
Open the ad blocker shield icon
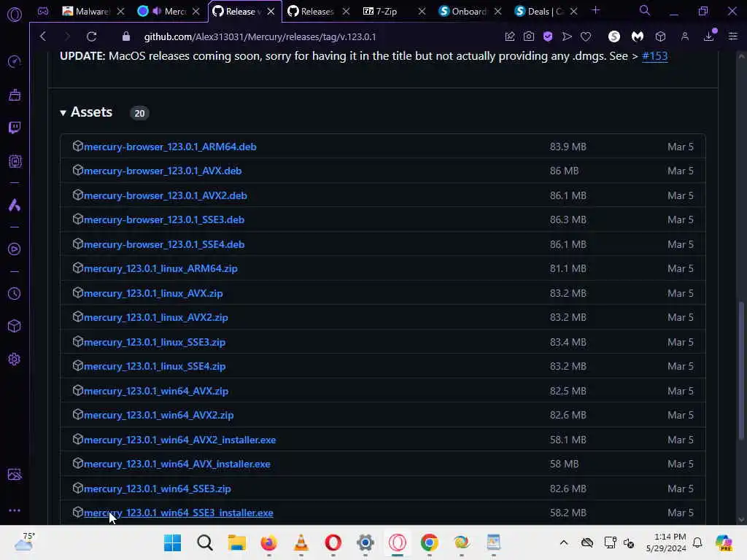[x=548, y=36]
